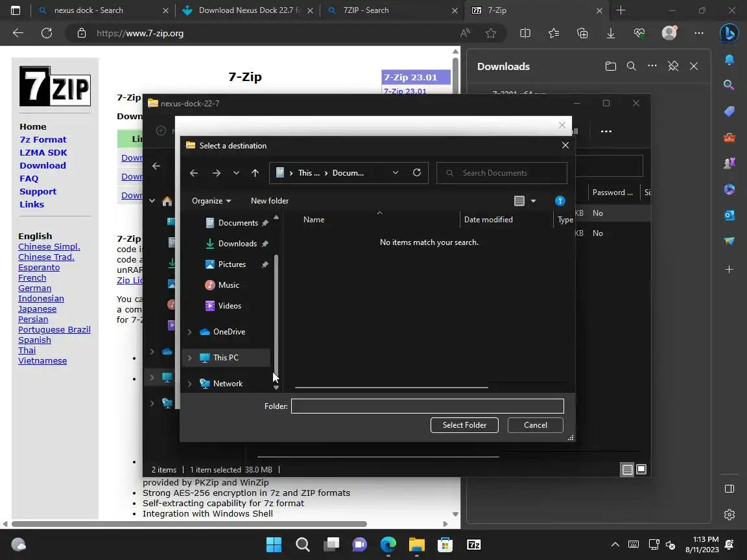747x560 pixels.
Task: Select Downloads in dialog navigation pane
Action: pyautogui.click(x=237, y=243)
